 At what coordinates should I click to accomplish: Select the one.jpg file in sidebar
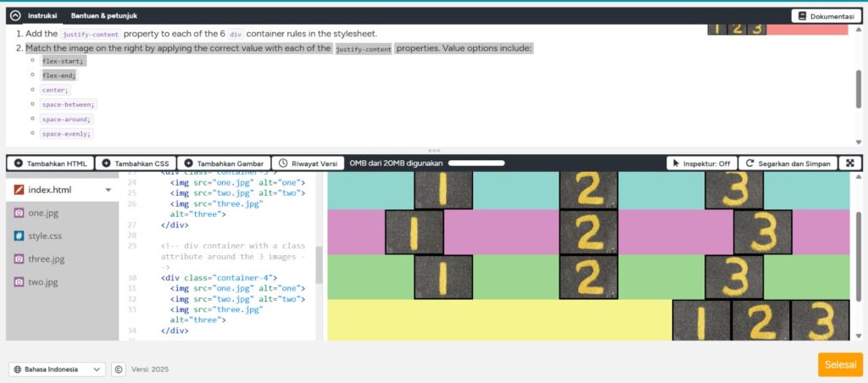pos(42,214)
